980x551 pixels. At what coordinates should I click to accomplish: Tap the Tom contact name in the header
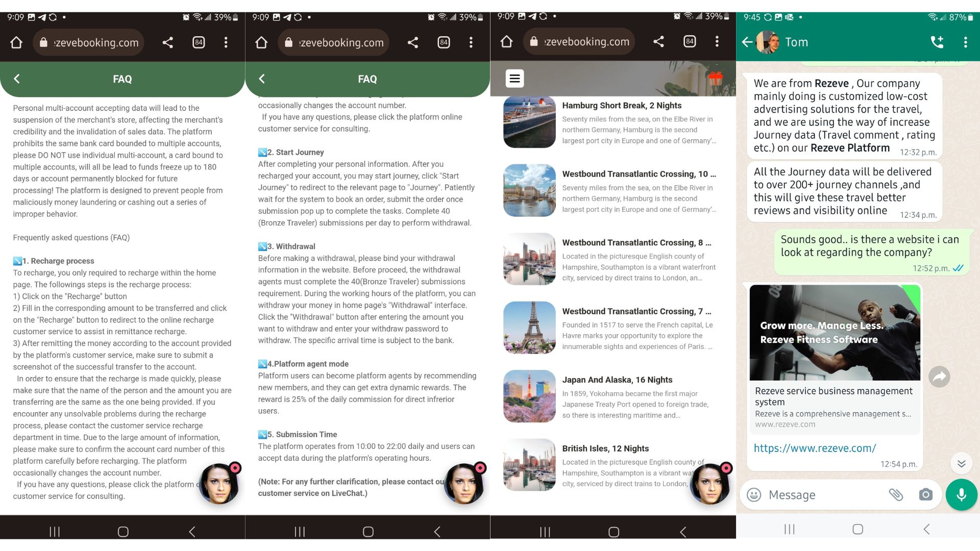(796, 42)
